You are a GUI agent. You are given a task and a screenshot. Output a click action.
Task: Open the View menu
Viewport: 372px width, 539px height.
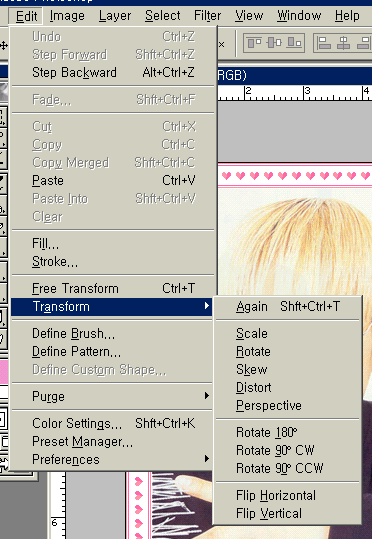point(249,16)
